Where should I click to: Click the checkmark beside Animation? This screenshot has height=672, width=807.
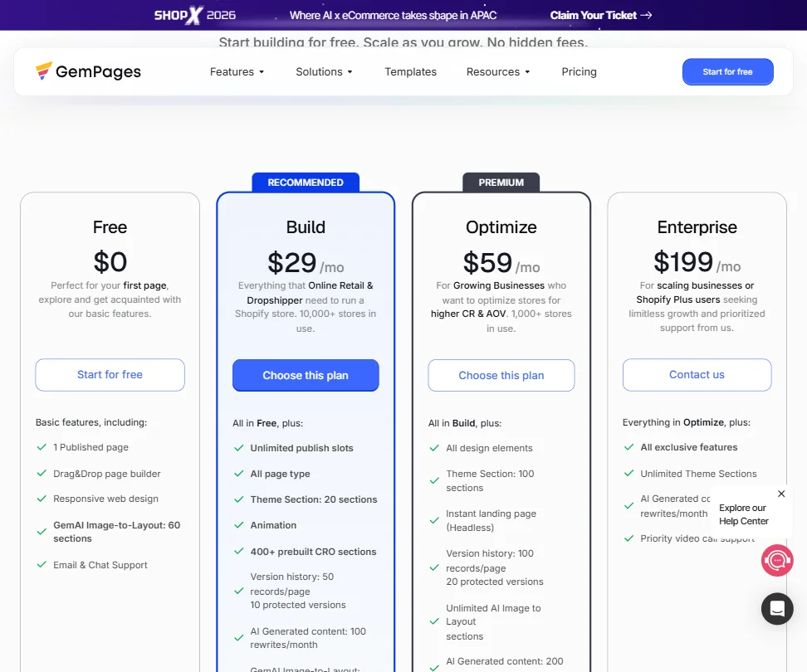tap(239, 525)
